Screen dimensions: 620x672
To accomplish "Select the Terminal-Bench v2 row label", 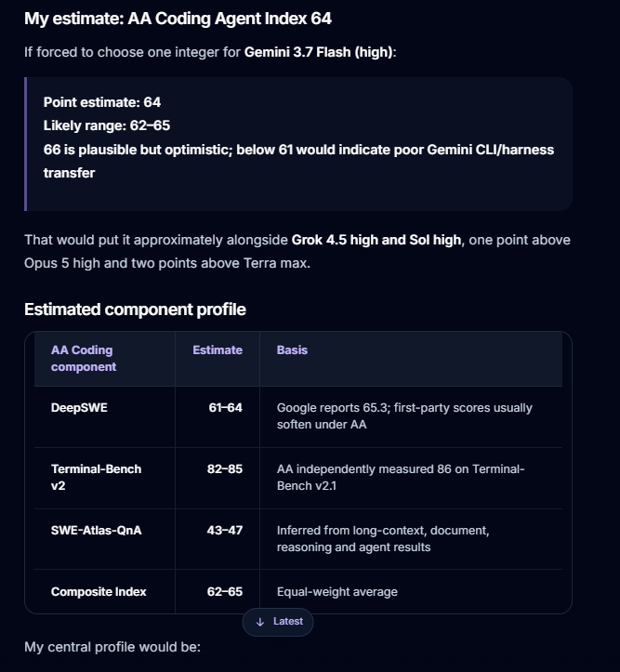I will (96, 477).
